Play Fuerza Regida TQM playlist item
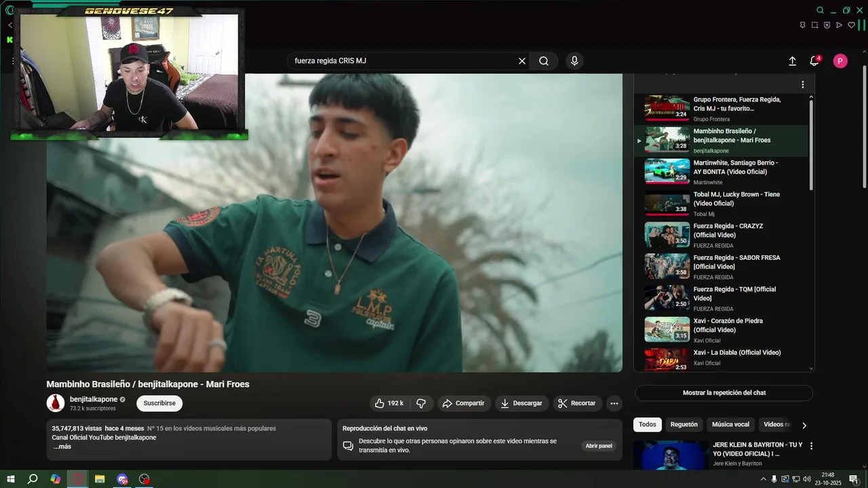 pos(721,299)
